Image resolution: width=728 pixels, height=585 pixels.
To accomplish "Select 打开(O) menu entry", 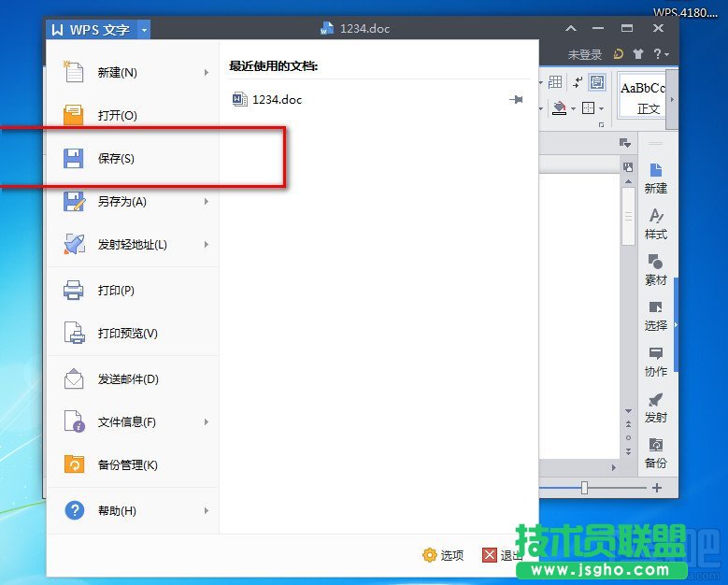I will (133, 115).
